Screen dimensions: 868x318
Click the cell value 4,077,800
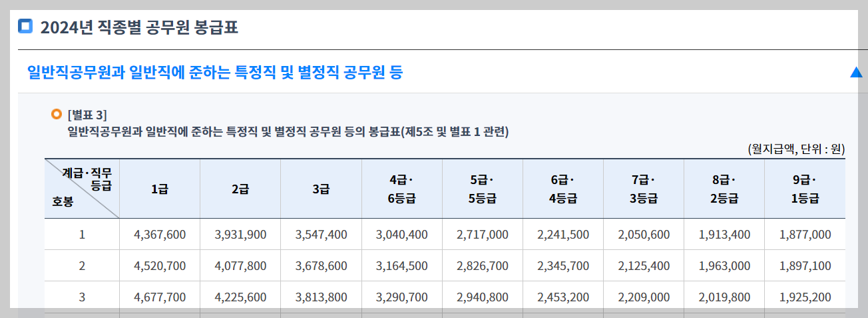pyautogui.click(x=240, y=266)
